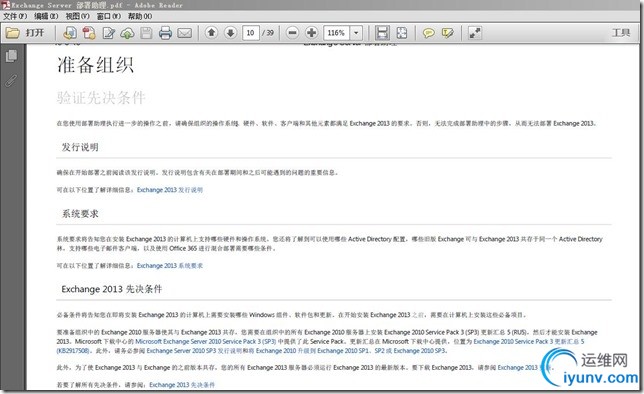Show attachments paperclip panel in sidebar
This screenshot has width=644, height=394.
(x=12, y=80)
